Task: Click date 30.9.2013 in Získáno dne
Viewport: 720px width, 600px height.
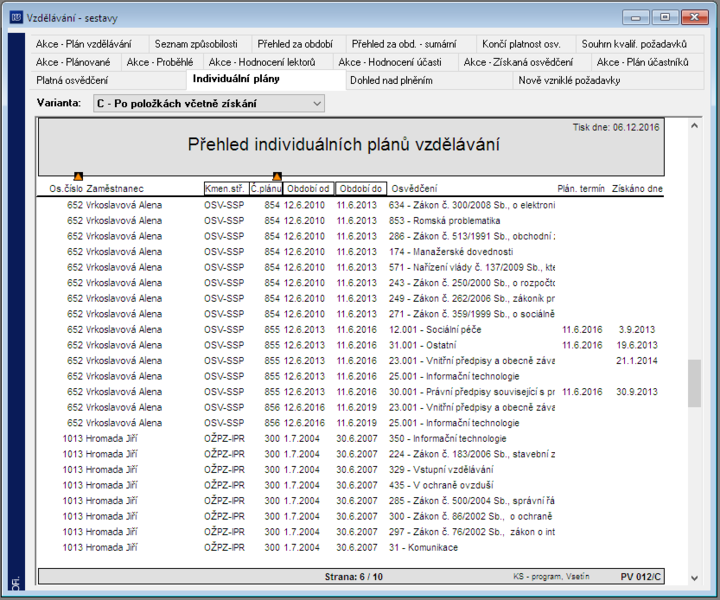Action: pyautogui.click(x=637, y=392)
